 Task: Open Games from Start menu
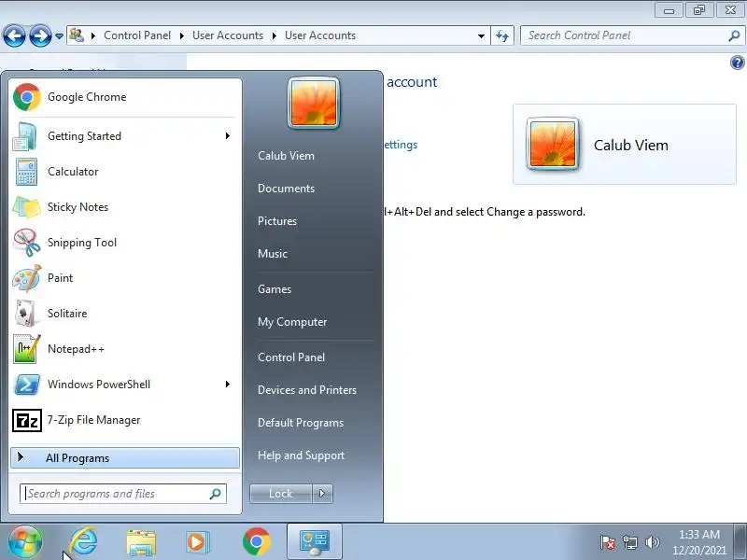(275, 289)
